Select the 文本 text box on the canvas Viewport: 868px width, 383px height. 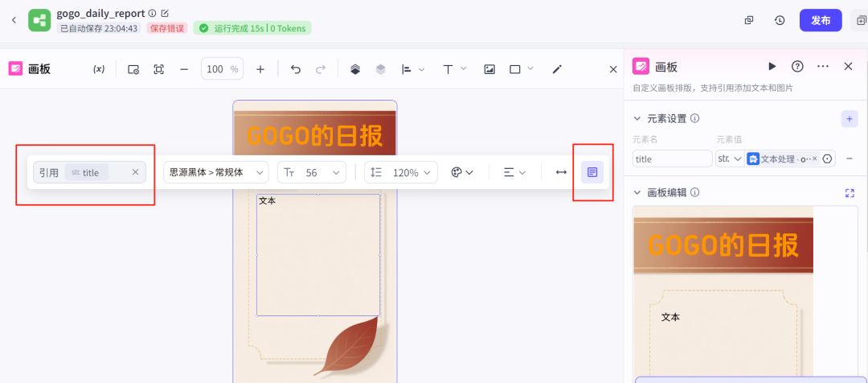coord(318,255)
